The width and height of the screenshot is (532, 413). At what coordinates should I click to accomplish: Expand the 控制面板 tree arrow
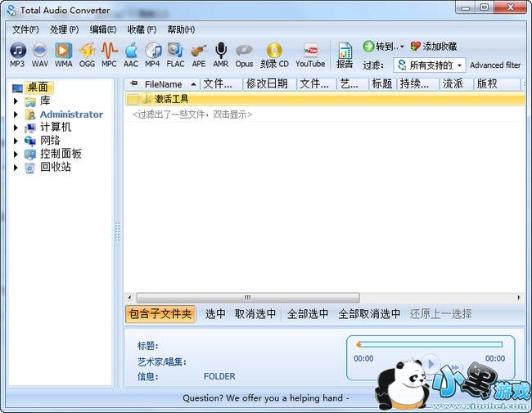(16, 154)
